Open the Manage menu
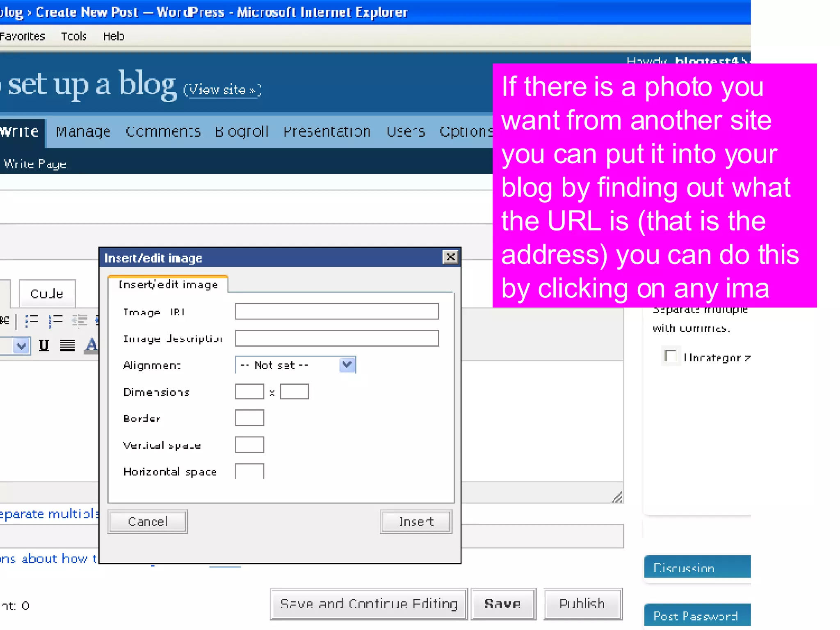 point(83,132)
